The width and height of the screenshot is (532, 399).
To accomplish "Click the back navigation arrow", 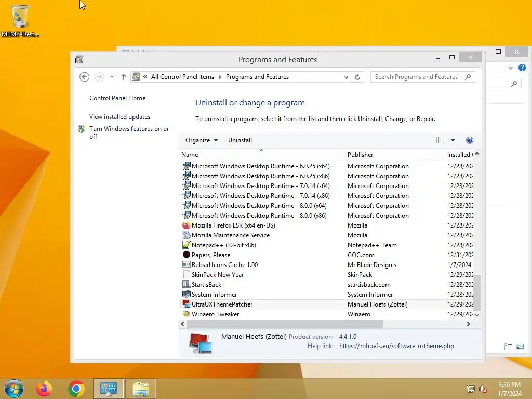I will (x=85, y=77).
